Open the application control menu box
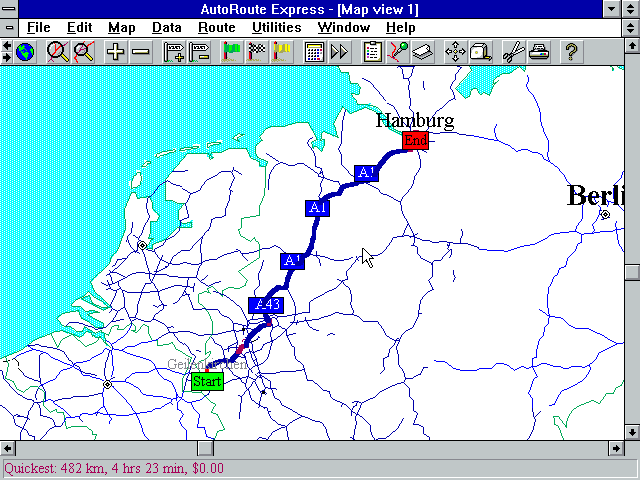Screen dimensions: 640x480 [9, 9]
